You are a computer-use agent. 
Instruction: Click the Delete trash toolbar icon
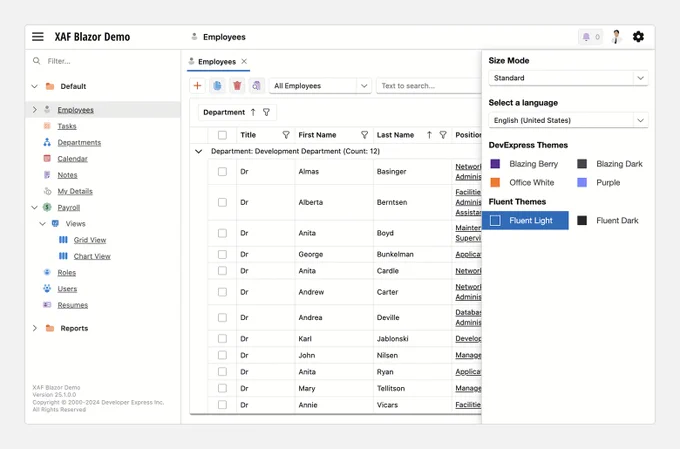click(237, 85)
